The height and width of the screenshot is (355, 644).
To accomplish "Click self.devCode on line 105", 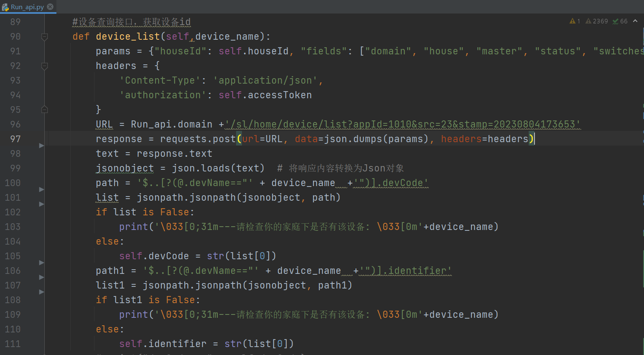I will (x=154, y=256).
